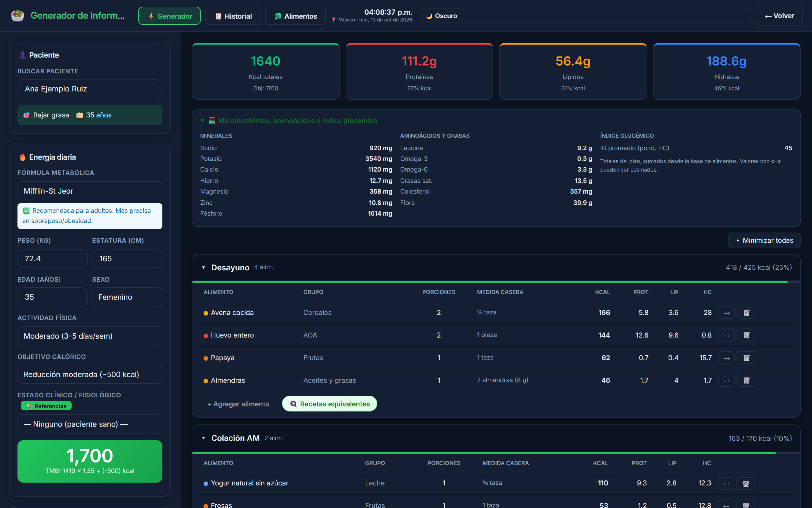
Task: Click the flame icon beside Energía diaria
Action: (x=23, y=157)
